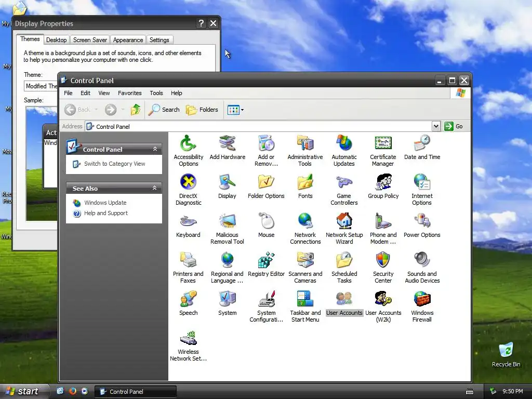The image size is (532, 399).
Task: Open the highlighted User Accounts icon
Action: [x=344, y=299]
